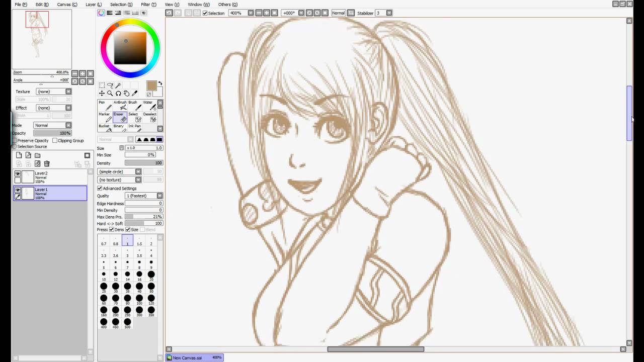
Task: Click the Undo button in top toolbar
Action: [x=169, y=13]
